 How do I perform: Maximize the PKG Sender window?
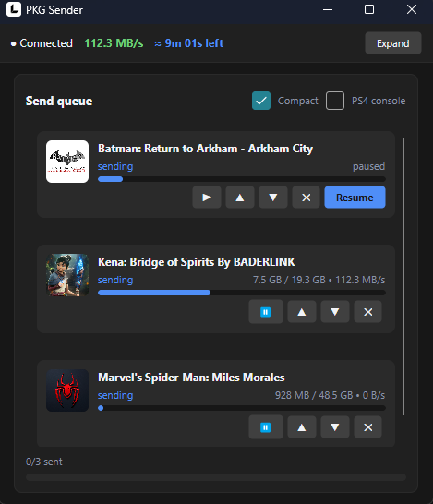tap(369, 9)
